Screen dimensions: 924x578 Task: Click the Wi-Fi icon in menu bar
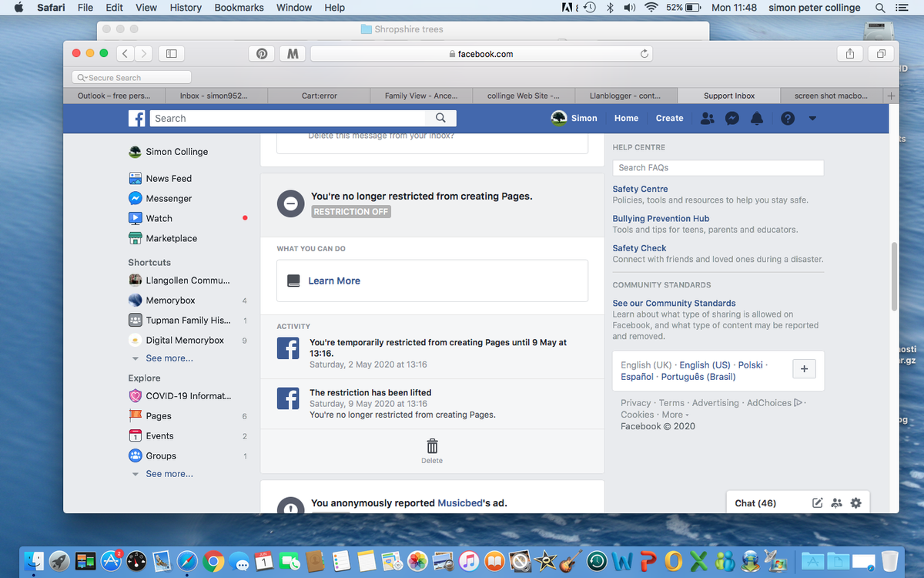[x=651, y=8]
